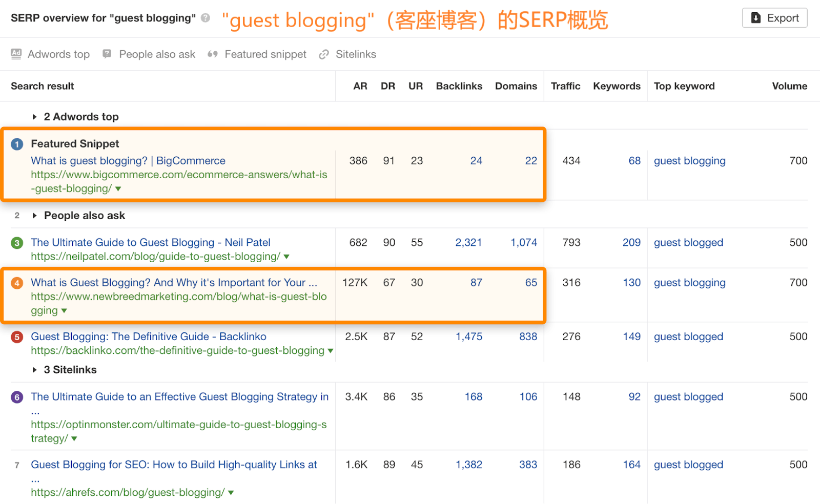Click the question-mark icon before People also ask

click(107, 54)
